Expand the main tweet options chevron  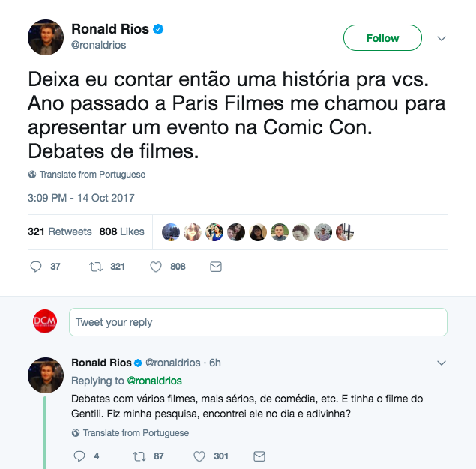point(442,38)
